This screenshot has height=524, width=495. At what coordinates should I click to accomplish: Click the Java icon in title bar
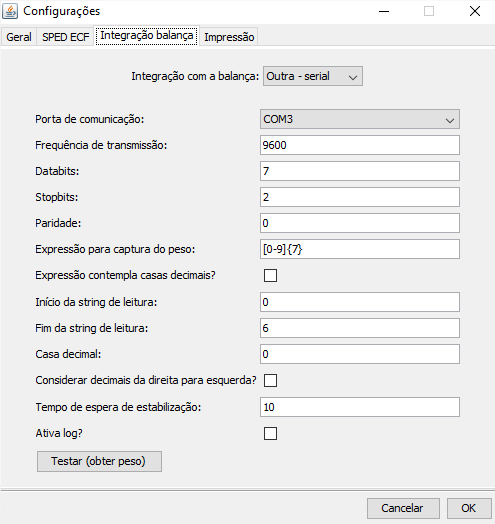coord(10,11)
